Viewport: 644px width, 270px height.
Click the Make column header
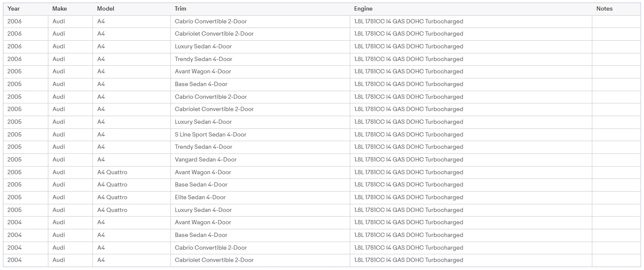coord(59,8)
